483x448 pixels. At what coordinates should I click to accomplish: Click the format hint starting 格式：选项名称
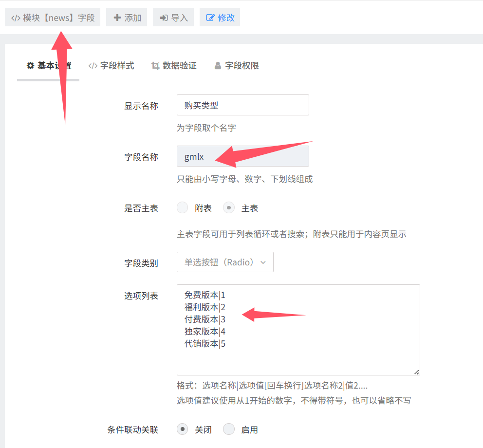coord(272,386)
